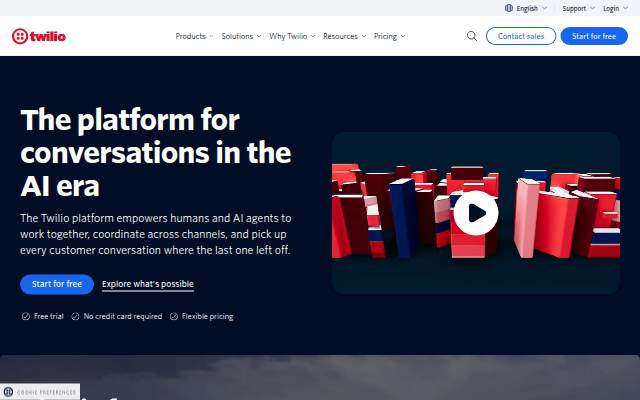Follow the Explore what's possible link

[x=148, y=284]
